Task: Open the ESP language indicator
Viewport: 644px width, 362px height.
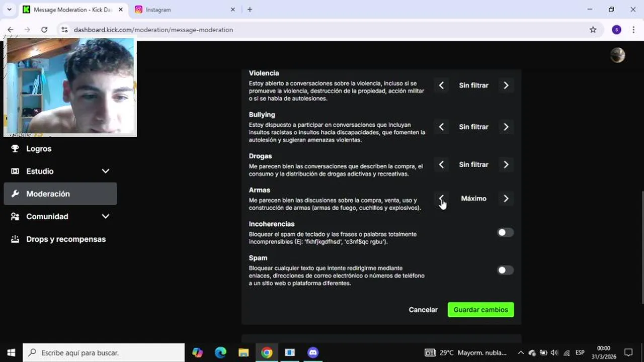Action: pos(580,352)
